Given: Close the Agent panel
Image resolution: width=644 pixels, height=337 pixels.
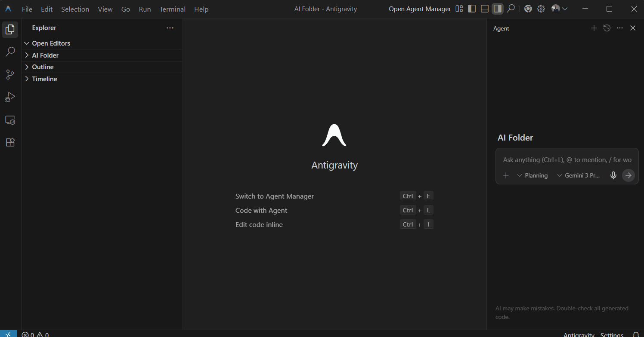Looking at the screenshot, I should point(633,28).
